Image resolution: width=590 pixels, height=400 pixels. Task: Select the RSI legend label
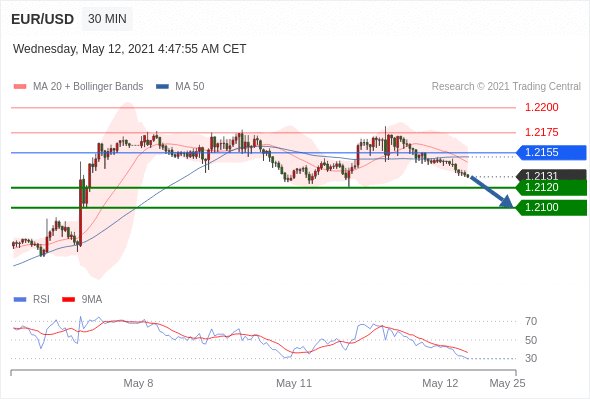(41, 300)
